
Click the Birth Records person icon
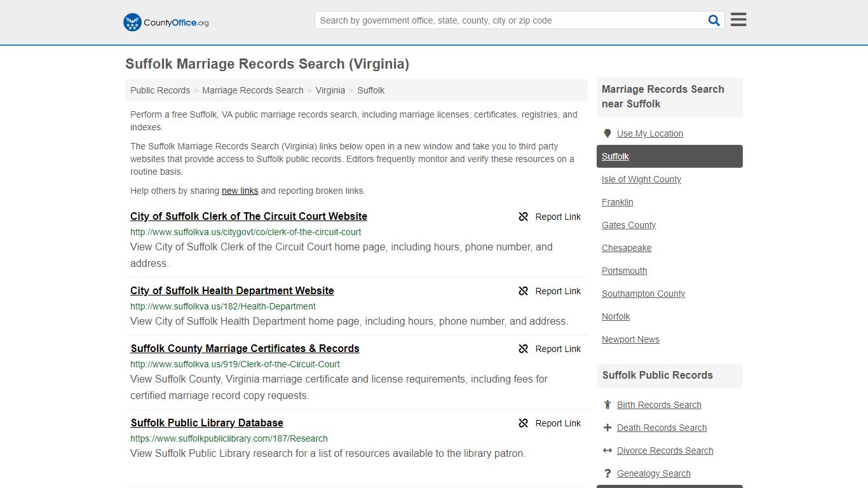[x=607, y=405]
